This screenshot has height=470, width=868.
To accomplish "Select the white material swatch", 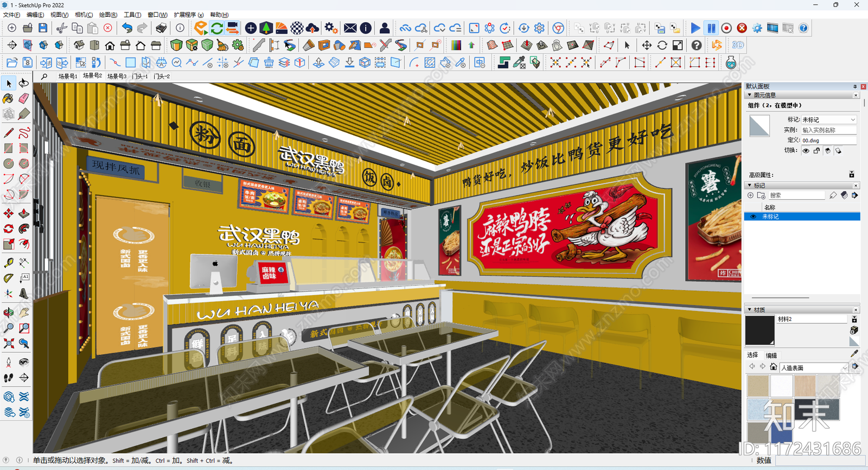I will coord(782,386).
